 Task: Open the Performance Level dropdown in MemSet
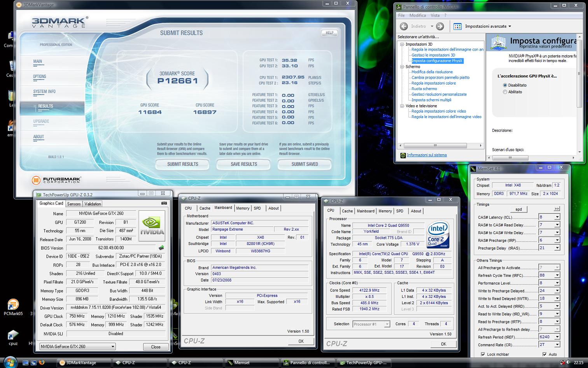pos(557,283)
